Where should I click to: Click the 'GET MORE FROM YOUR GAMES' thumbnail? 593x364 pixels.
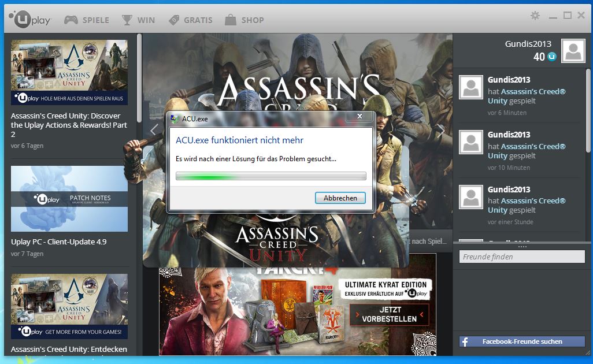[69, 307]
